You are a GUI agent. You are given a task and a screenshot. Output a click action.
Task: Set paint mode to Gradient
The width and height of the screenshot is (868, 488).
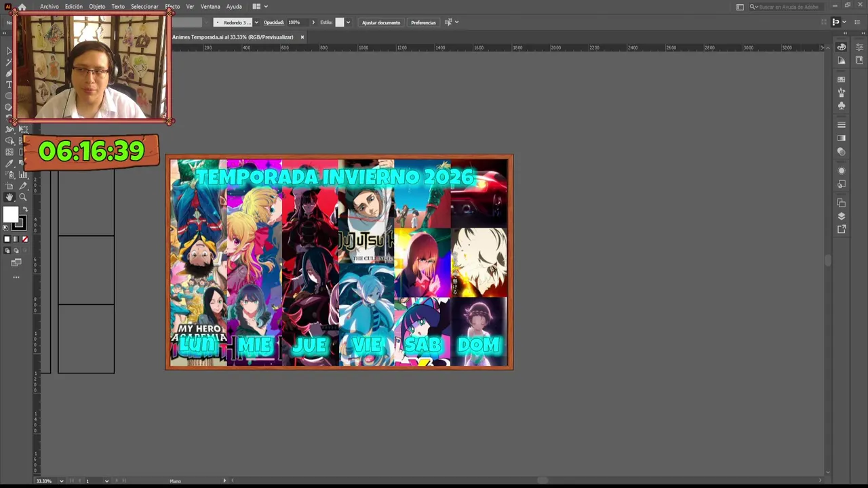pyautogui.click(x=16, y=239)
